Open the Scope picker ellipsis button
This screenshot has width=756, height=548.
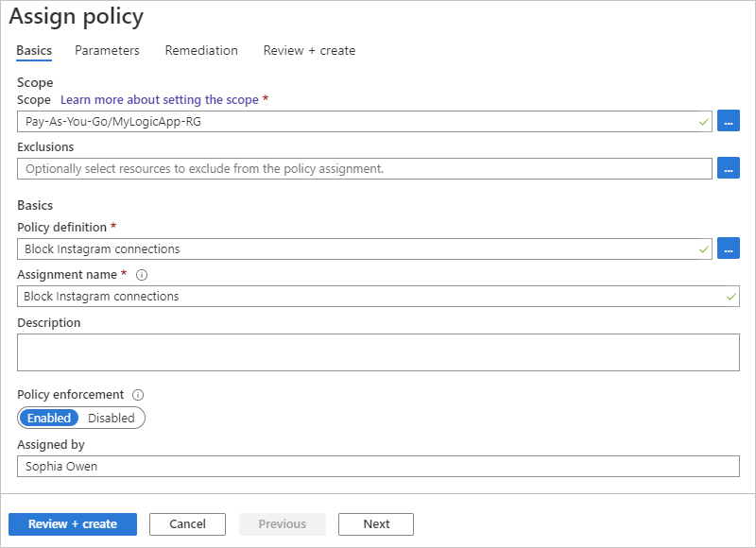[x=728, y=122]
